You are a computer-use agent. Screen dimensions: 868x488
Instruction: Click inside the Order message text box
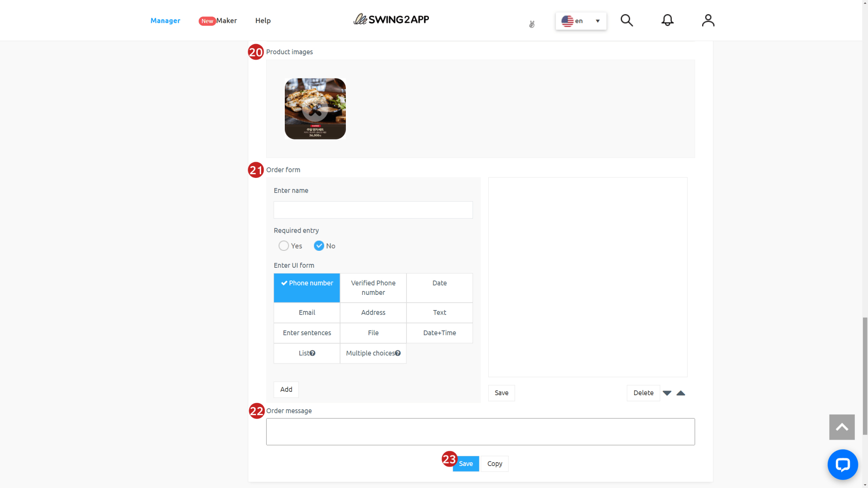tap(480, 431)
